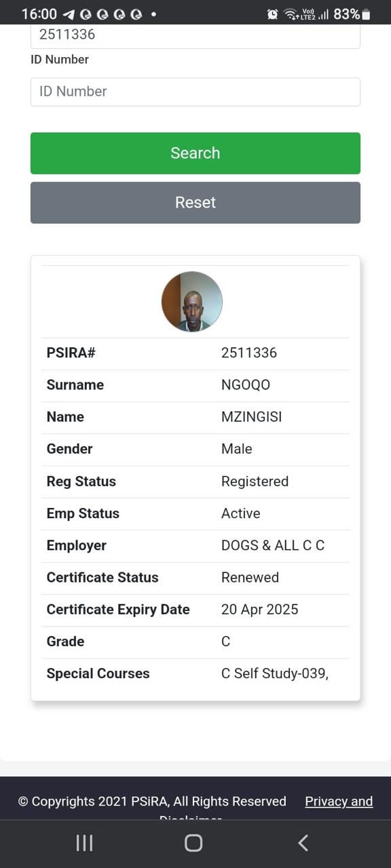The width and height of the screenshot is (391, 868).
Task: Tap the mobile signal bars icon
Action: 323,14
